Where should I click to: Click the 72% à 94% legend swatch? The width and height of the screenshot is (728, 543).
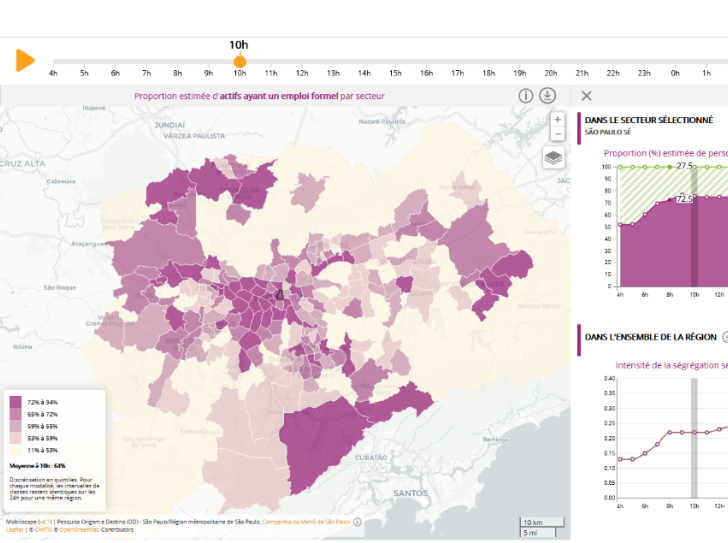tap(15, 402)
